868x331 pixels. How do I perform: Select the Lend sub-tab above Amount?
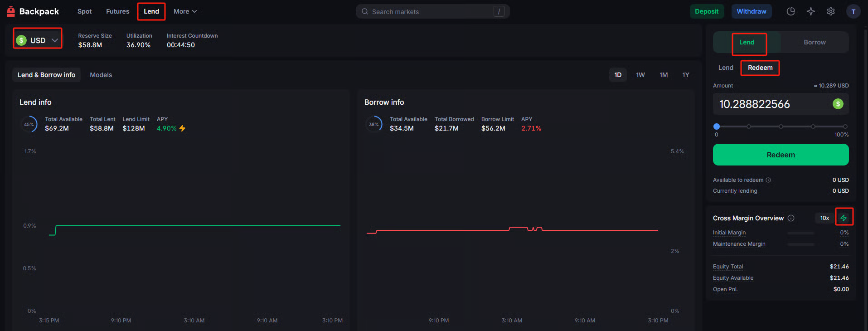(x=725, y=68)
